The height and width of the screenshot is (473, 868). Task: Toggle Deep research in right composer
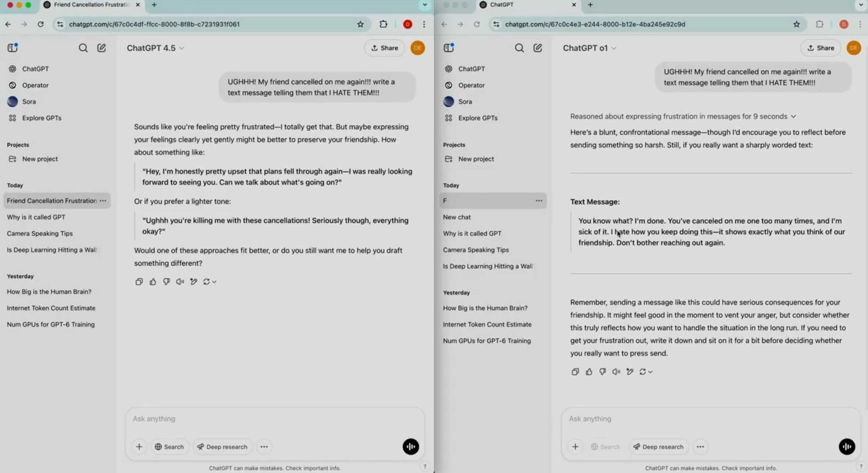click(658, 446)
